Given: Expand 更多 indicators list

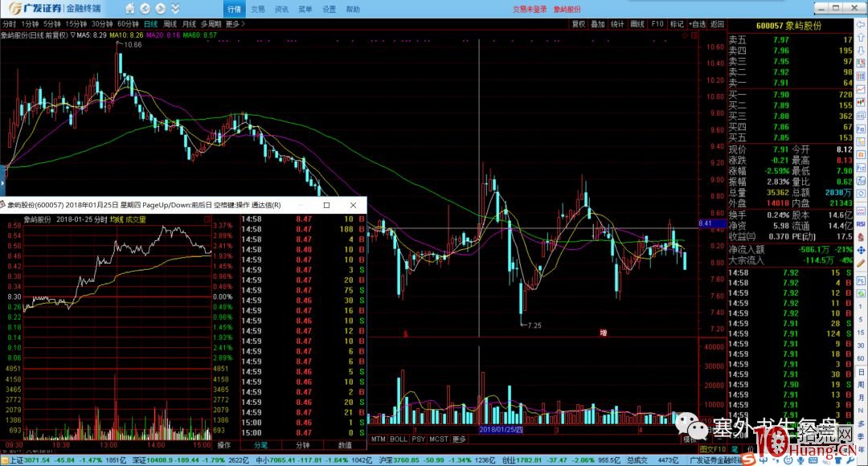Looking at the screenshot, I should point(459,439).
